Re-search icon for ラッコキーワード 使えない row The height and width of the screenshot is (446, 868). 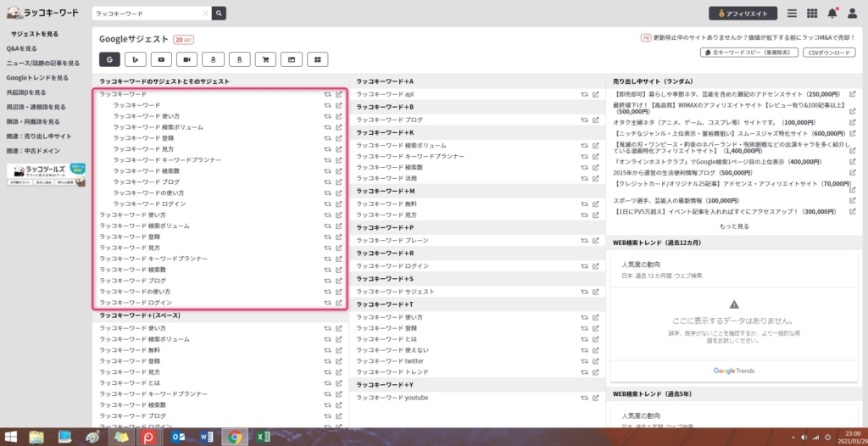[x=585, y=350]
